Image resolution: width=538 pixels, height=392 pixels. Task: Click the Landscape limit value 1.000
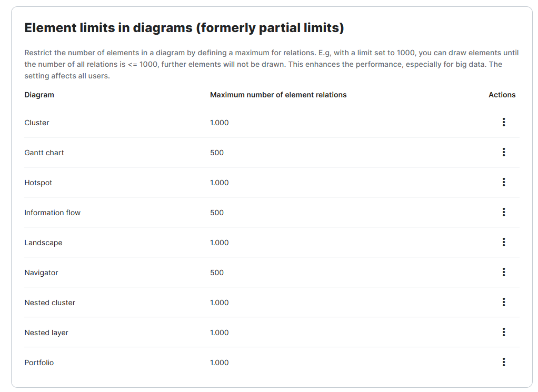[x=220, y=243]
